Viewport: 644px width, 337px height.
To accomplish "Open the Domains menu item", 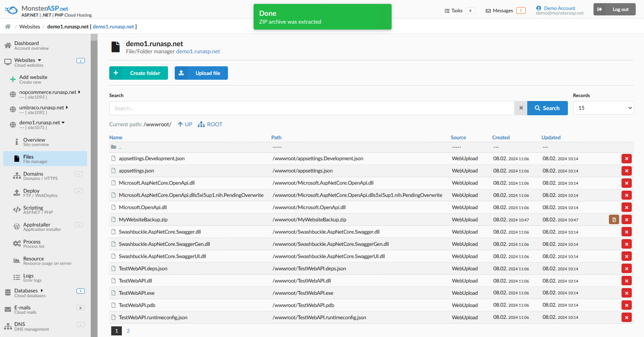I will click(x=45, y=176).
